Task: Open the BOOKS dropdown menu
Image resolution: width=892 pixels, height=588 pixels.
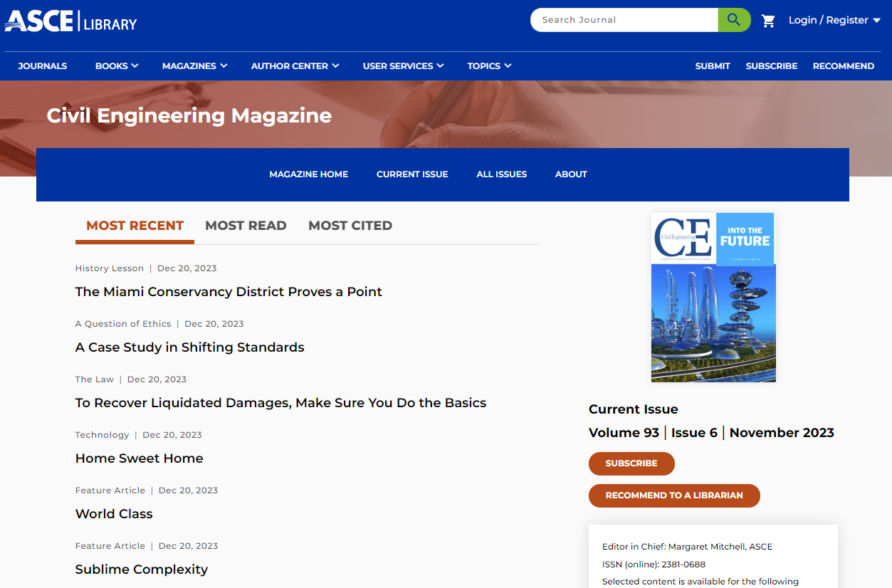Action: pos(116,65)
